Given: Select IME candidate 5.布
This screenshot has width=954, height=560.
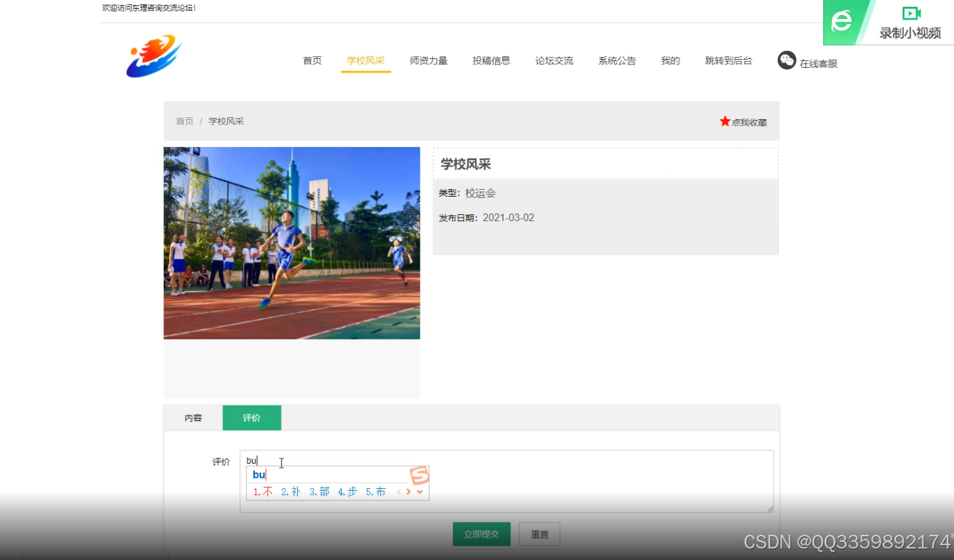Looking at the screenshot, I should tap(376, 492).
